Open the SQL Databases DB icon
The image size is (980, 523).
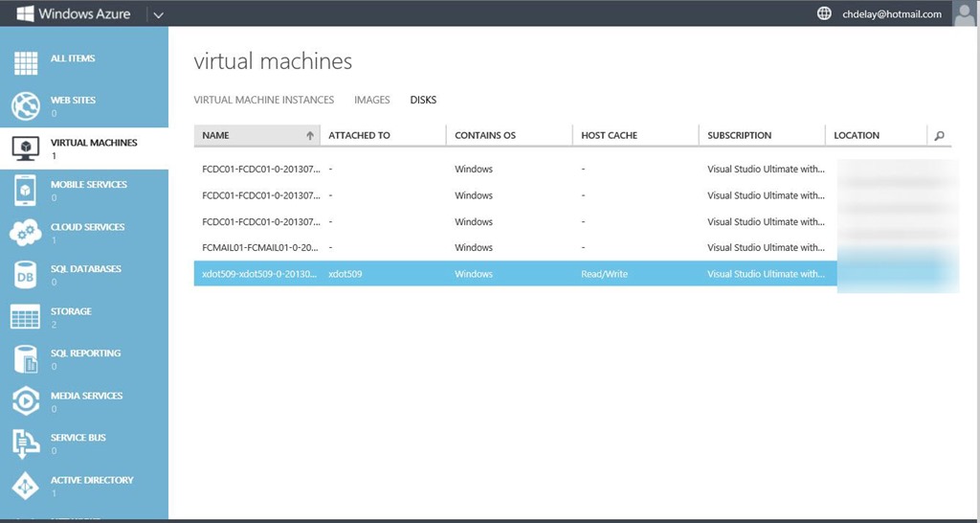pos(26,275)
